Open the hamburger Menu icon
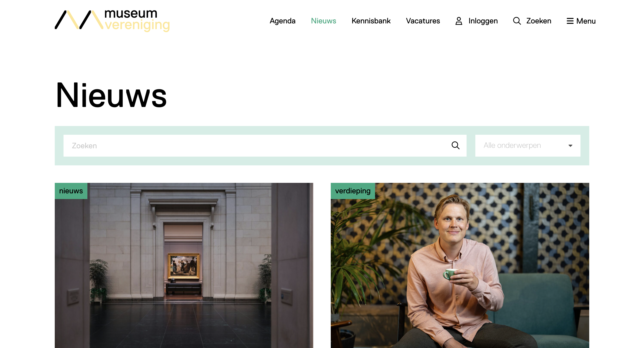This screenshot has width=644, height=348. click(570, 21)
